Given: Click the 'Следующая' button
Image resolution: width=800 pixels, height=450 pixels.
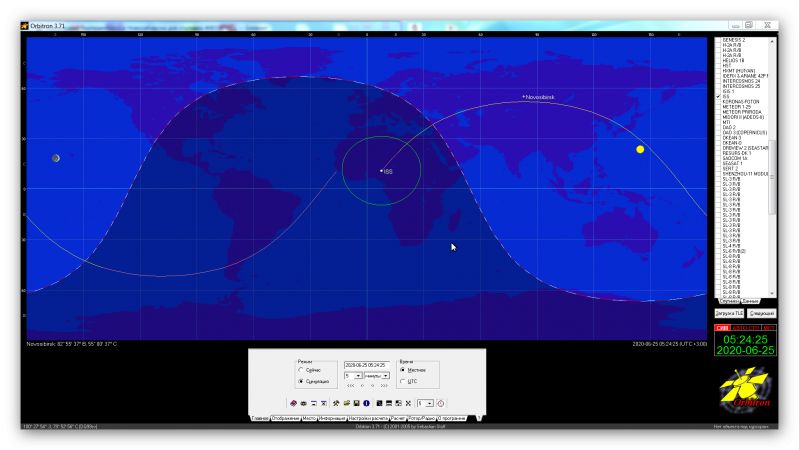Looking at the screenshot, I should pyautogui.click(x=762, y=313).
